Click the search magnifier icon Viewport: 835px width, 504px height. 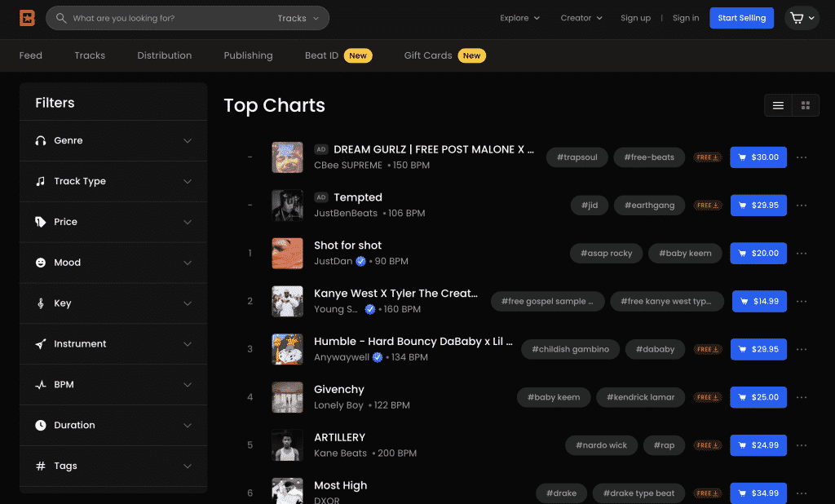[61, 18]
